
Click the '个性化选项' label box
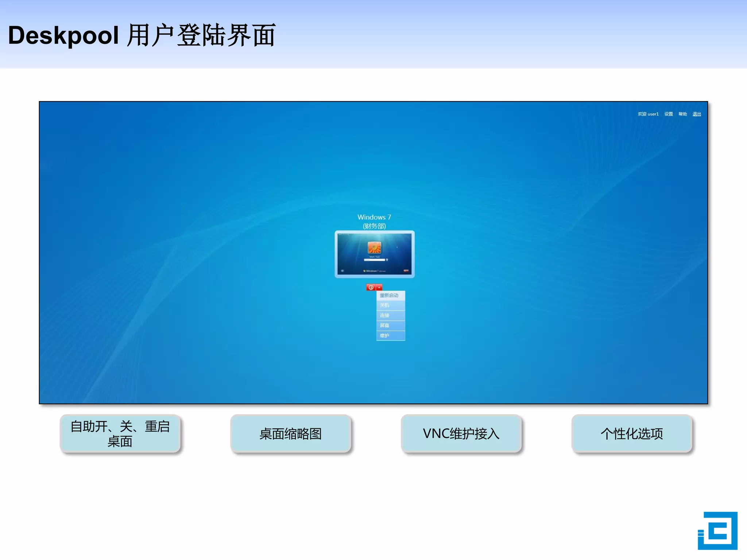pyautogui.click(x=632, y=433)
